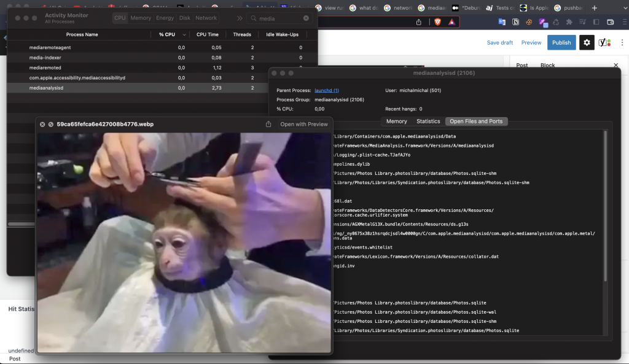Screen dimensions: 629x364
Task: Toggle % CPU column sort arrow
Action: [x=184, y=34]
